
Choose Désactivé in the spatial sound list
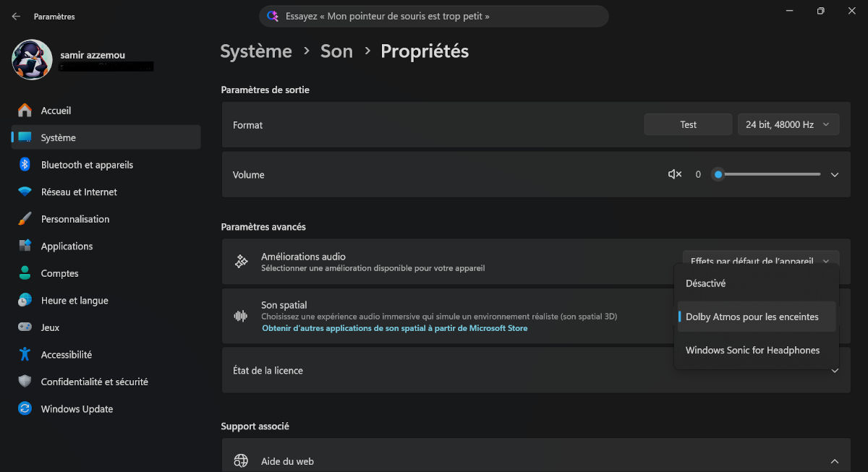point(757,283)
